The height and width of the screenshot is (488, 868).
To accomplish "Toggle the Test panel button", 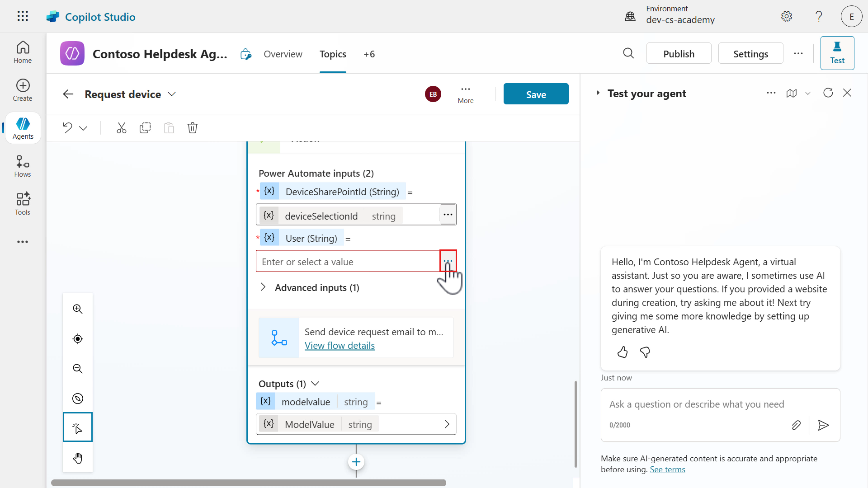I will click(837, 53).
